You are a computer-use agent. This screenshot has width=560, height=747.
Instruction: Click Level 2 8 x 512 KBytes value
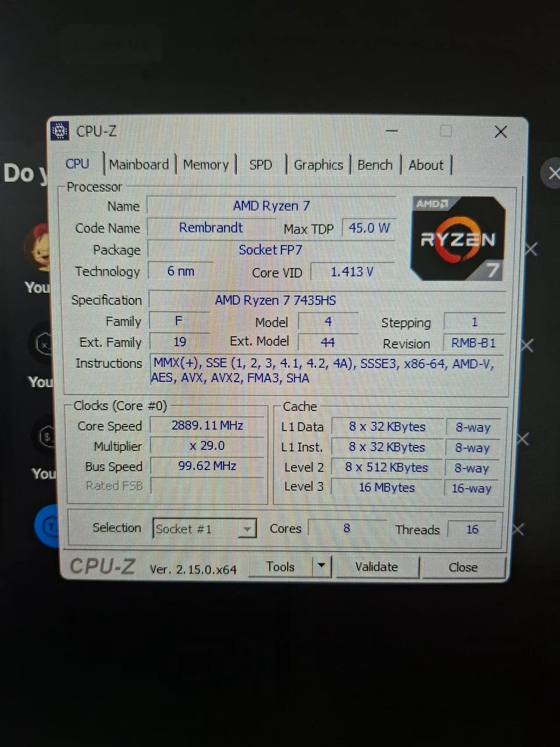click(387, 467)
